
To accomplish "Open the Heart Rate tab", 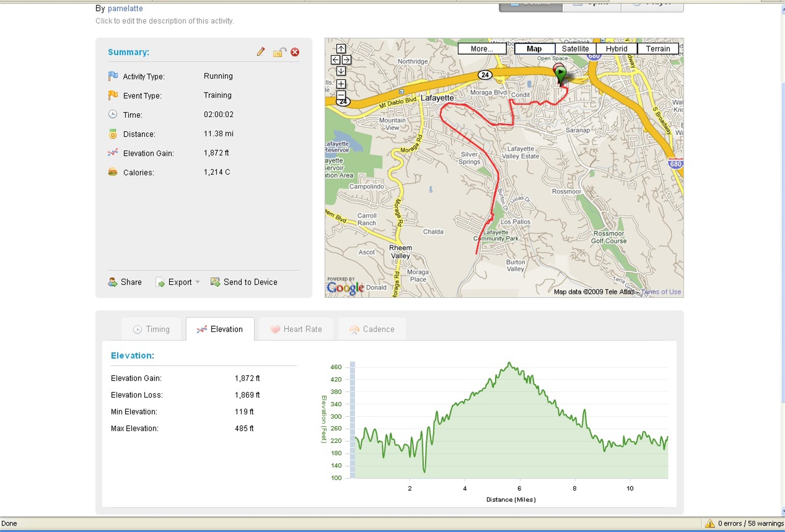I will coord(296,329).
